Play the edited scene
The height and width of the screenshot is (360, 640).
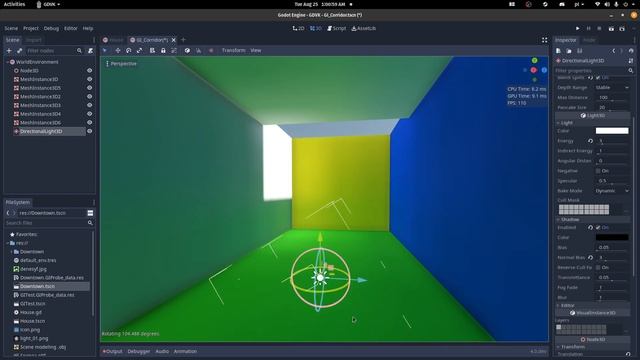click(611, 29)
